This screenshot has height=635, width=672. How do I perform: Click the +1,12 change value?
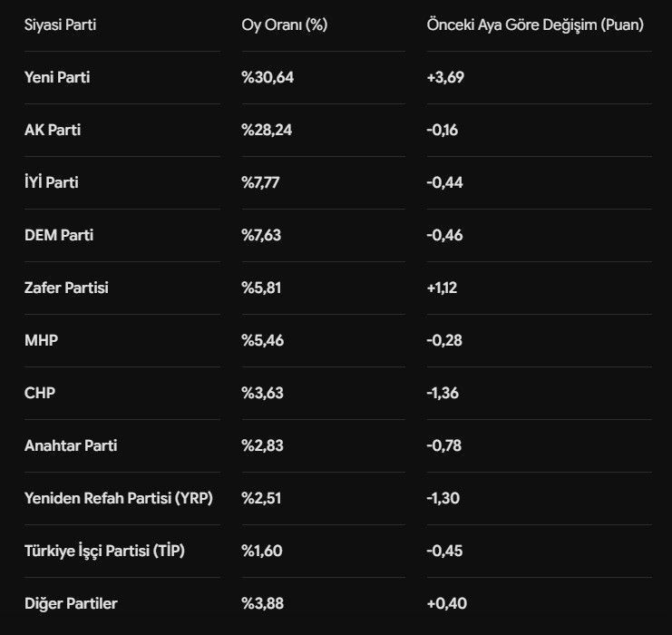pos(442,288)
